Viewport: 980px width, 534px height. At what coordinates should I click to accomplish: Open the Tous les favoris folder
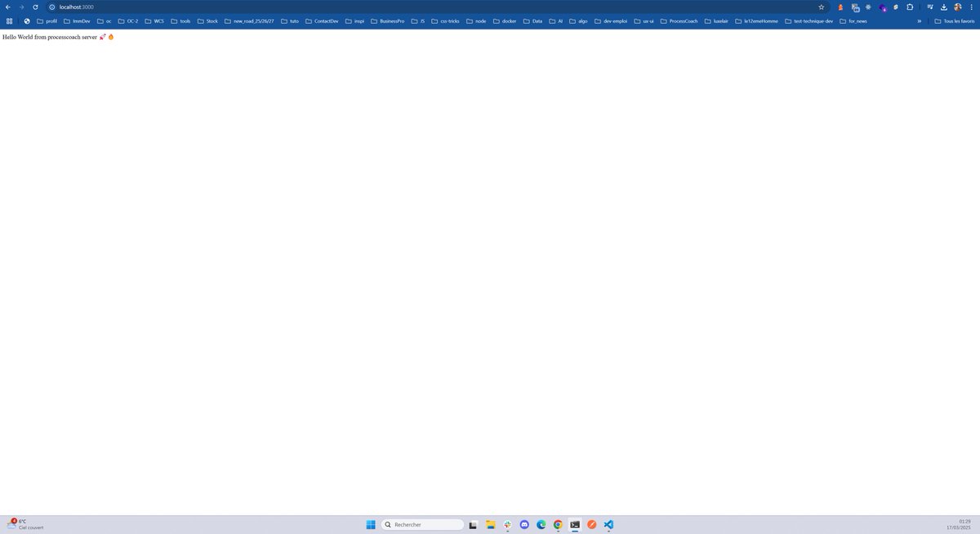[x=955, y=20]
